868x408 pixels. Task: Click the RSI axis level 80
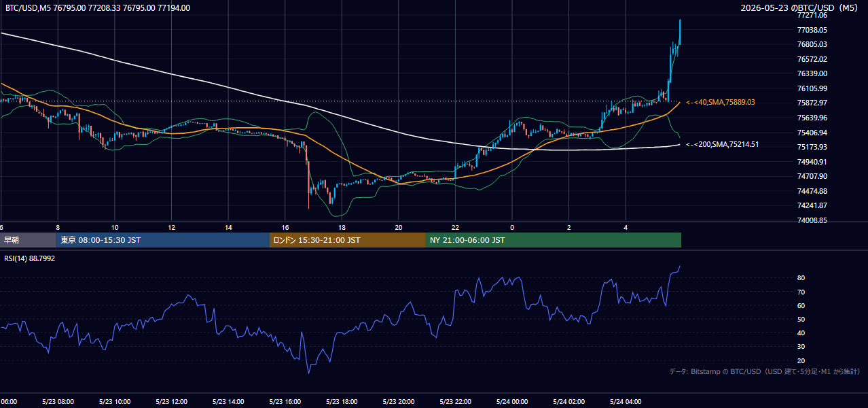(801, 278)
